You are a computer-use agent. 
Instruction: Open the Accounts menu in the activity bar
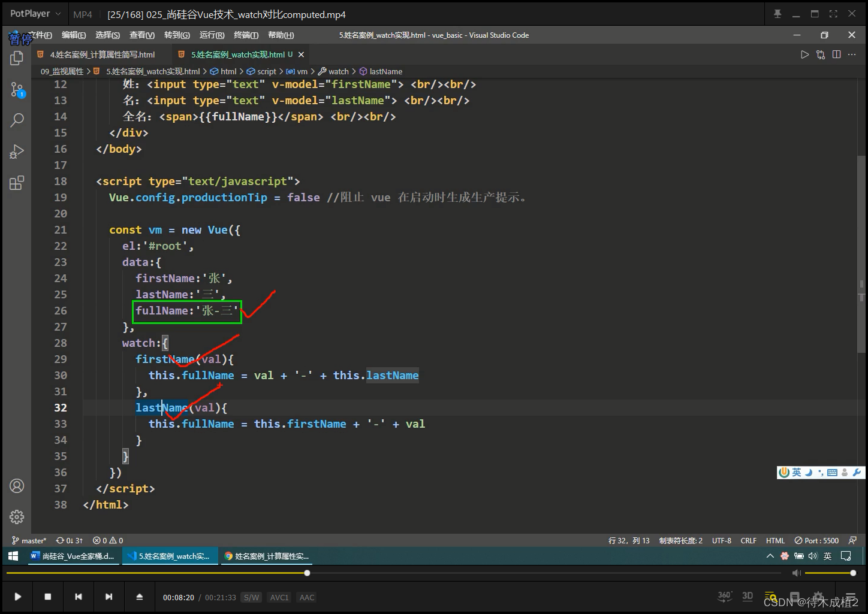17,486
